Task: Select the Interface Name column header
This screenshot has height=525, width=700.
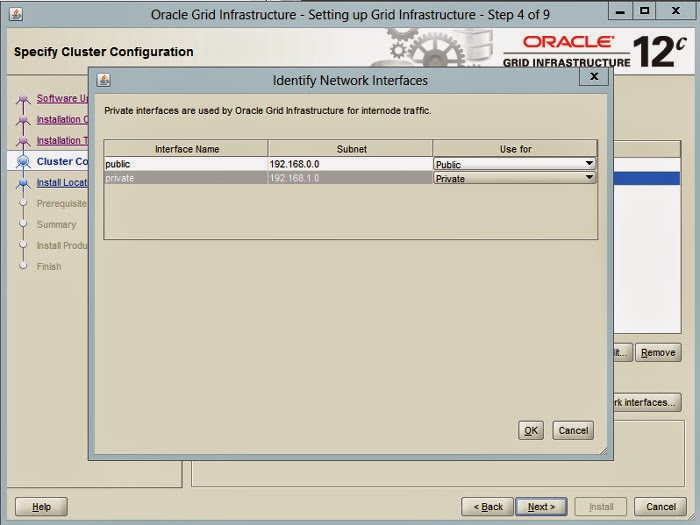Action: coord(186,149)
